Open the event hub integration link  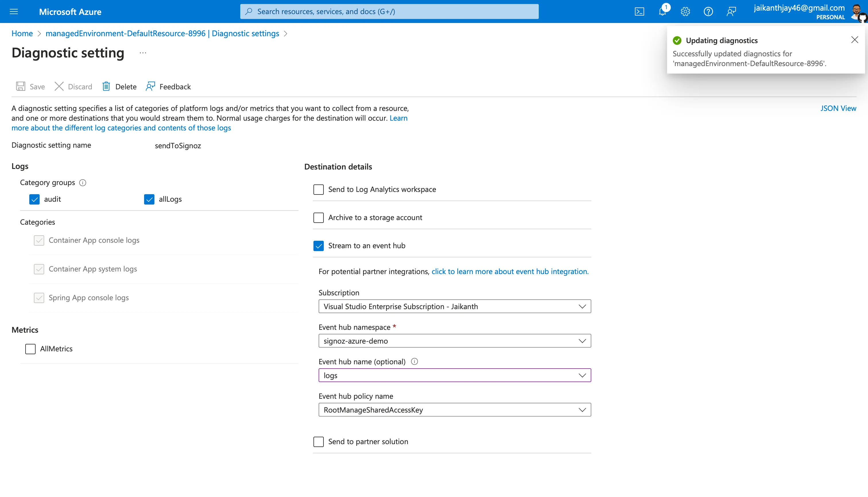tap(510, 271)
